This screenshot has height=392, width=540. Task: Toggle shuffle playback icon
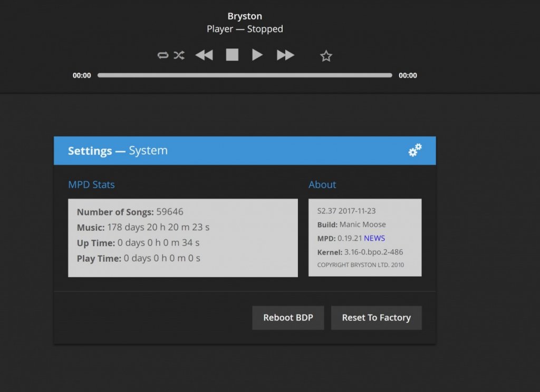(179, 55)
